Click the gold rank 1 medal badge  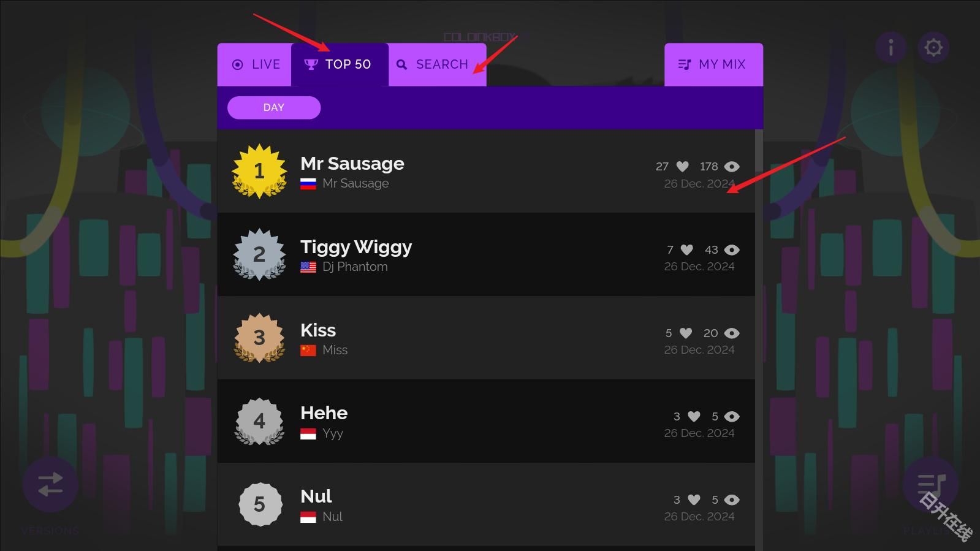(x=259, y=171)
